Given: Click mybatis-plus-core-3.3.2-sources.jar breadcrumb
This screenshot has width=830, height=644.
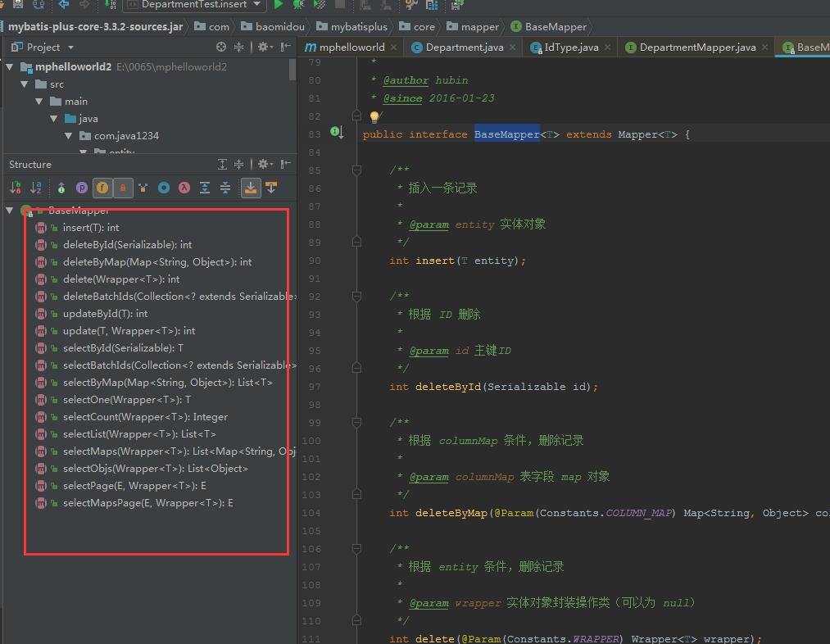Looking at the screenshot, I should pyautogui.click(x=96, y=26).
